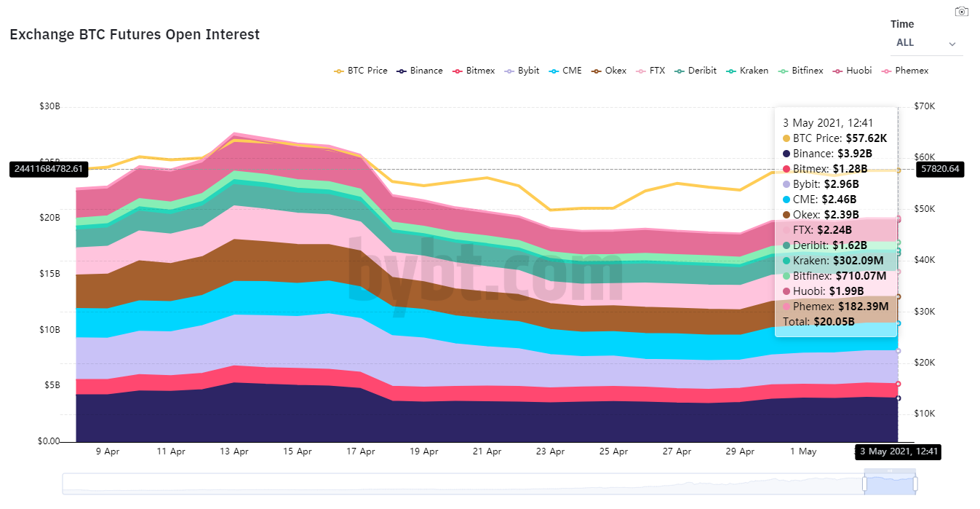Click the 57820.64 price axis marker
This screenshot has width=980, height=509.
coord(941,169)
